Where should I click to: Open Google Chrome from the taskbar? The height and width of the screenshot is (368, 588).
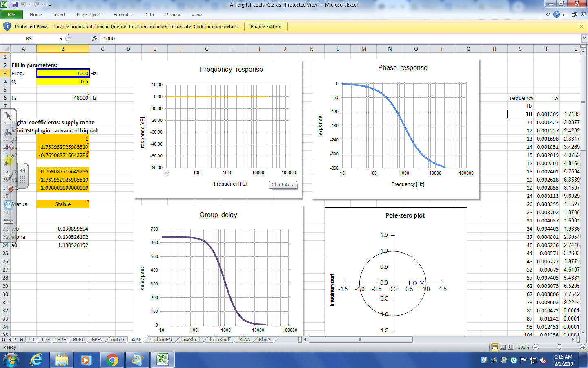click(x=111, y=360)
